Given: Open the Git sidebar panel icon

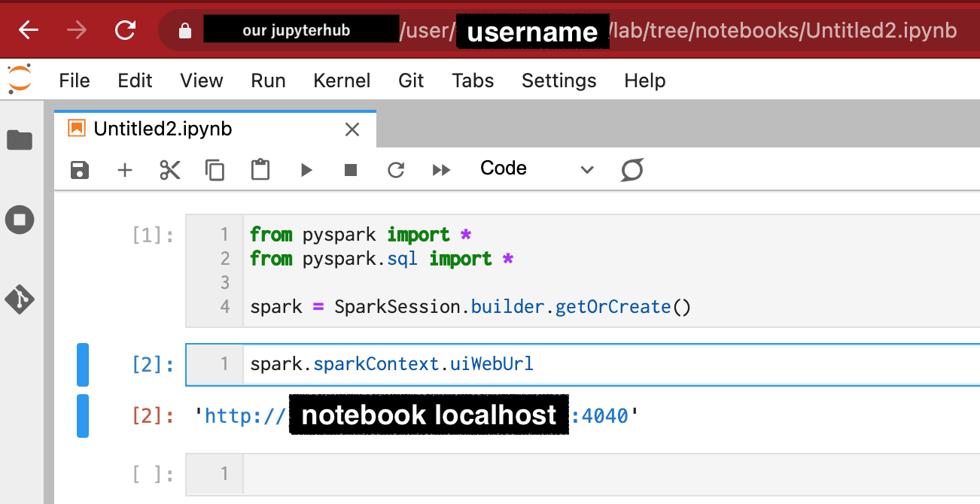Looking at the screenshot, I should (x=20, y=299).
